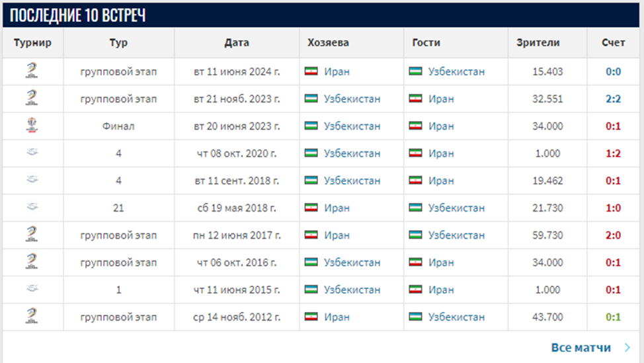
Task: Open the cup icon for Финал match
Action: point(31,126)
